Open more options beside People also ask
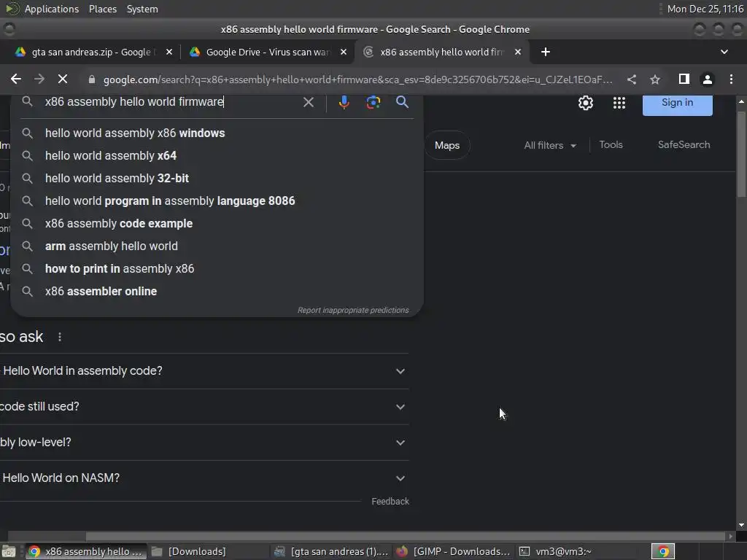 [60, 337]
